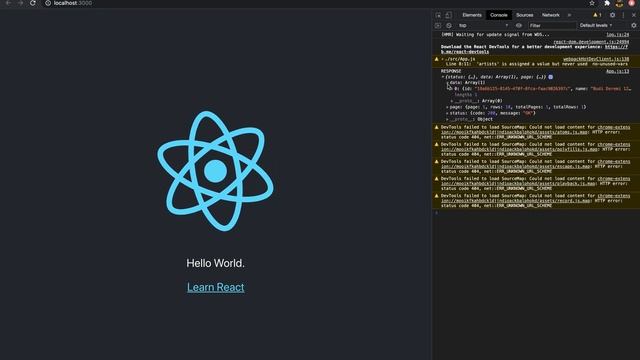
Task: Click the console Filter input field
Action: pyautogui.click(x=552, y=25)
